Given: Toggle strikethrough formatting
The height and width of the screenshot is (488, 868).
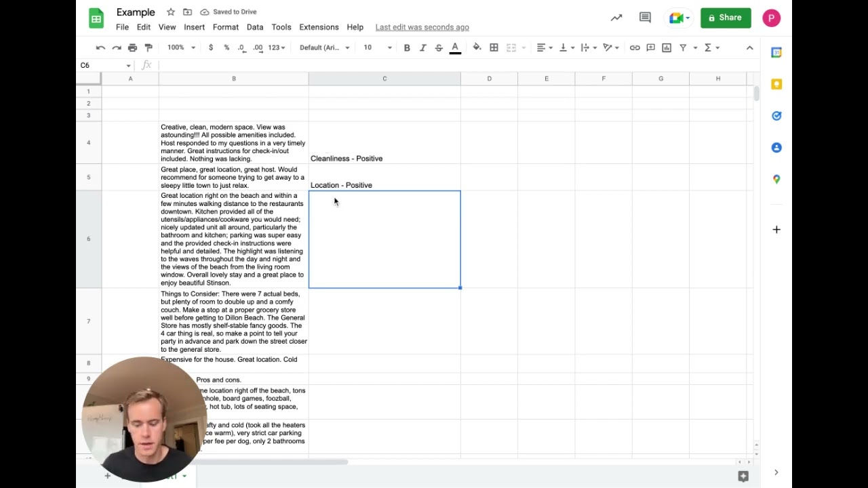Looking at the screenshot, I should tap(439, 47).
